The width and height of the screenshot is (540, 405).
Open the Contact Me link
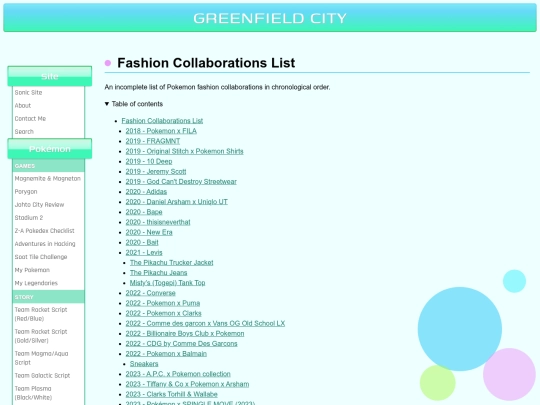click(30, 118)
